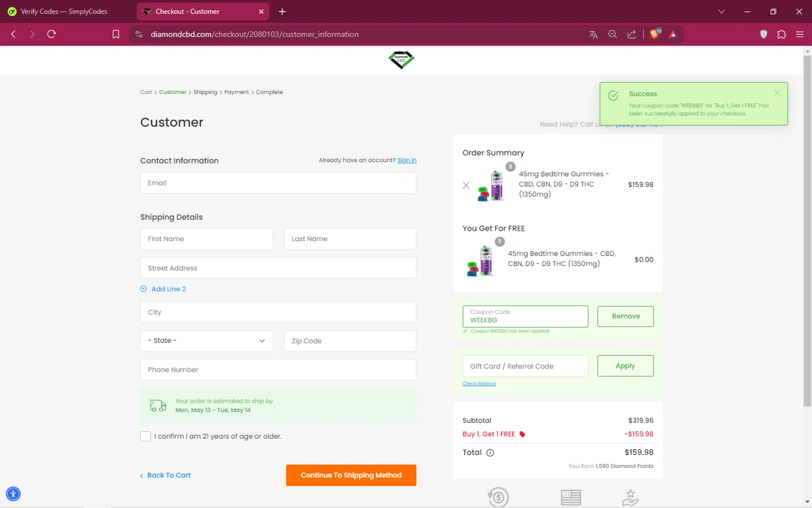
Task: Click the Buy 1, Get 1 FREE tag icon
Action: pyautogui.click(x=522, y=434)
